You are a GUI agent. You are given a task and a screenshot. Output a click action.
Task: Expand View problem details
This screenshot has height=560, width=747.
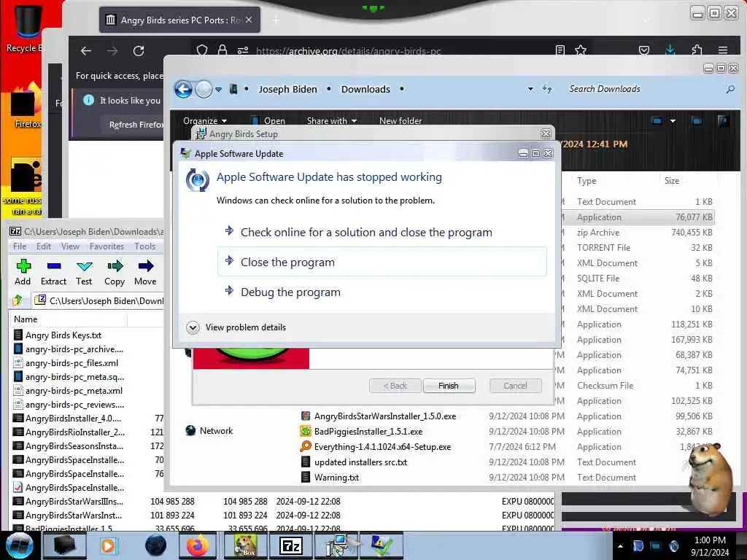(x=236, y=327)
